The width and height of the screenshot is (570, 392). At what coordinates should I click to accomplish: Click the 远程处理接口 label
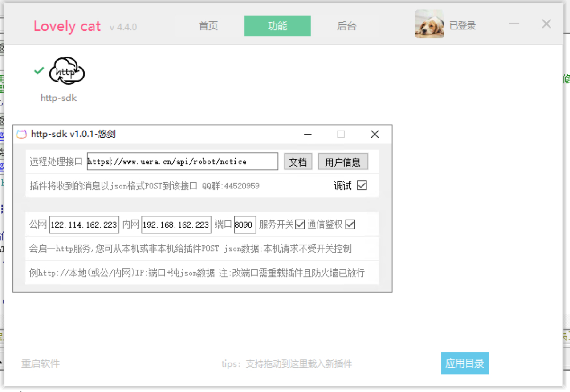pyautogui.click(x=56, y=162)
